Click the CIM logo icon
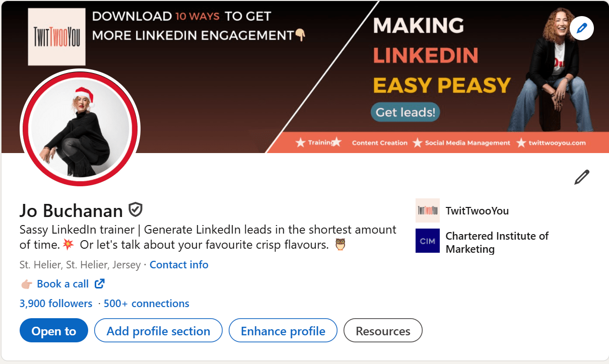Screen dimensions: 609x364 pos(428,241)
